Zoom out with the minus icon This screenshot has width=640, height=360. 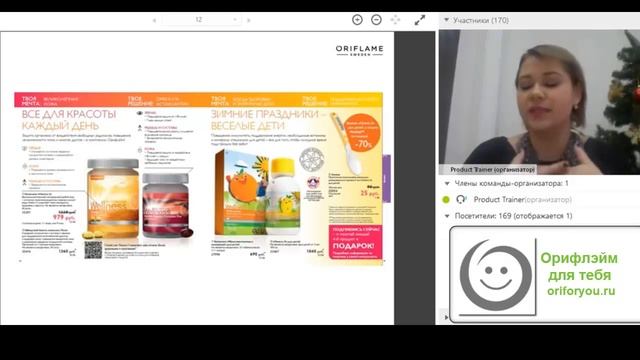(376, 20)
